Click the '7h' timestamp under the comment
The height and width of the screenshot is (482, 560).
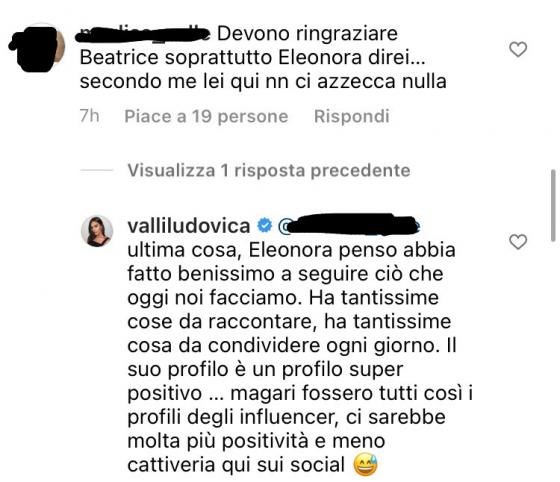(x=89, y=116)
